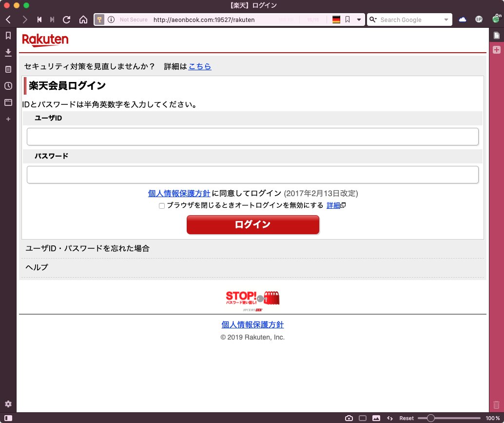The image size is (504, 423).
Task: Open 個人情報保護方針 link above login button
Action: pyautogui.click(x=179, y=193)
